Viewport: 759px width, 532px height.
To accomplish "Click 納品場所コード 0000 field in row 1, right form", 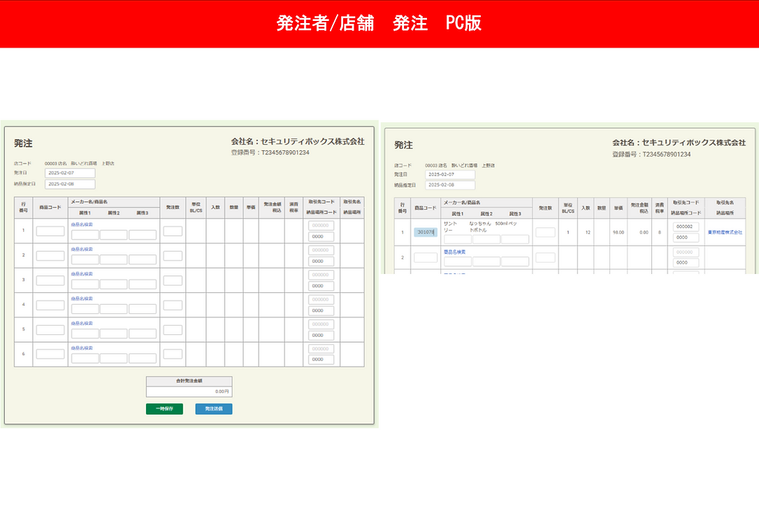I will (x=686, y=238).
